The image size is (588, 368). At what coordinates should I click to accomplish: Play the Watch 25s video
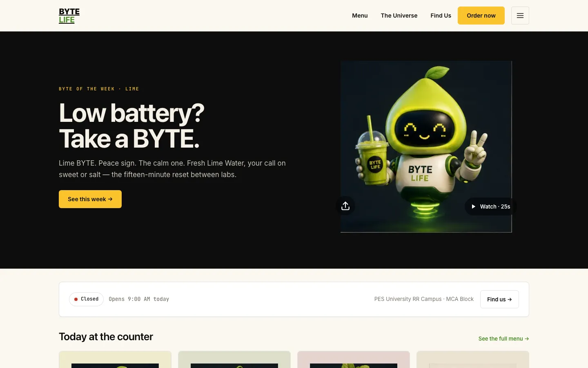pyautogui.click(x=491, y=206)
